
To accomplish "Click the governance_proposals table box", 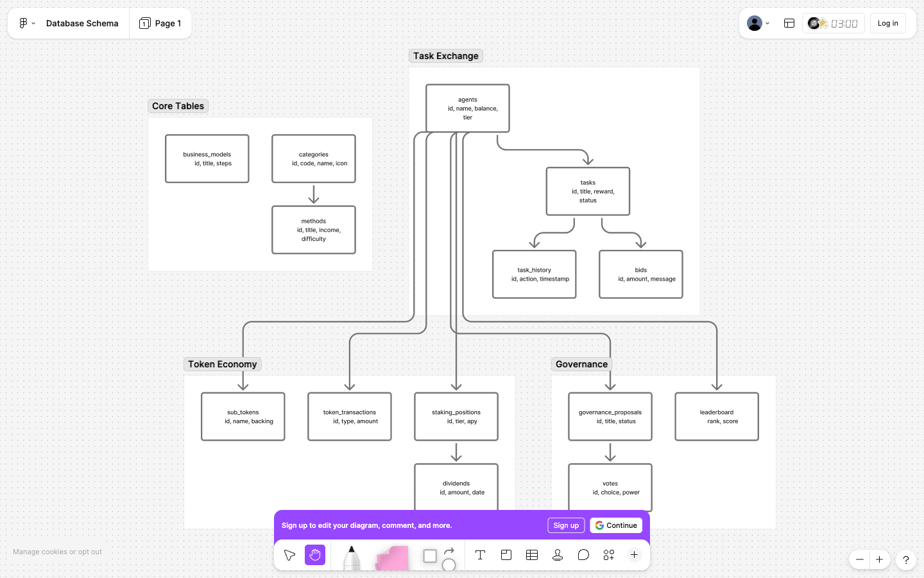I will 610,417.
